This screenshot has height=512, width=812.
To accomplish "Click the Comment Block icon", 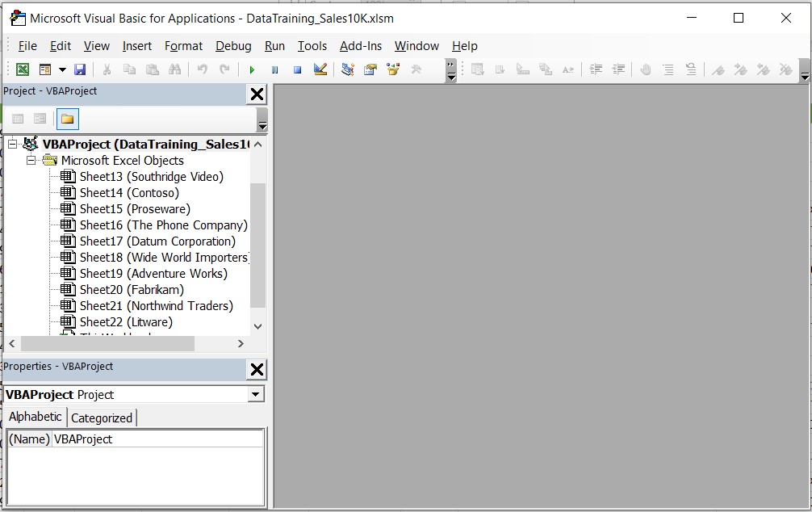I will [668, 69].
